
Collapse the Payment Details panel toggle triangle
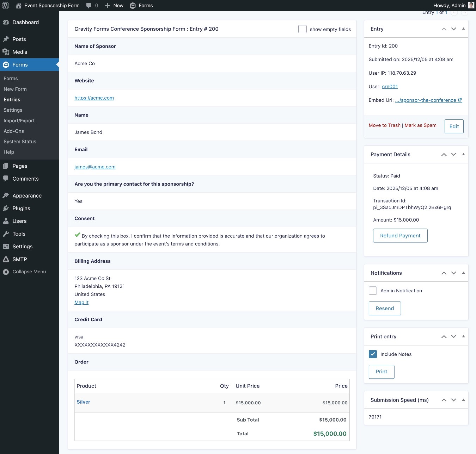coord(463,154)
